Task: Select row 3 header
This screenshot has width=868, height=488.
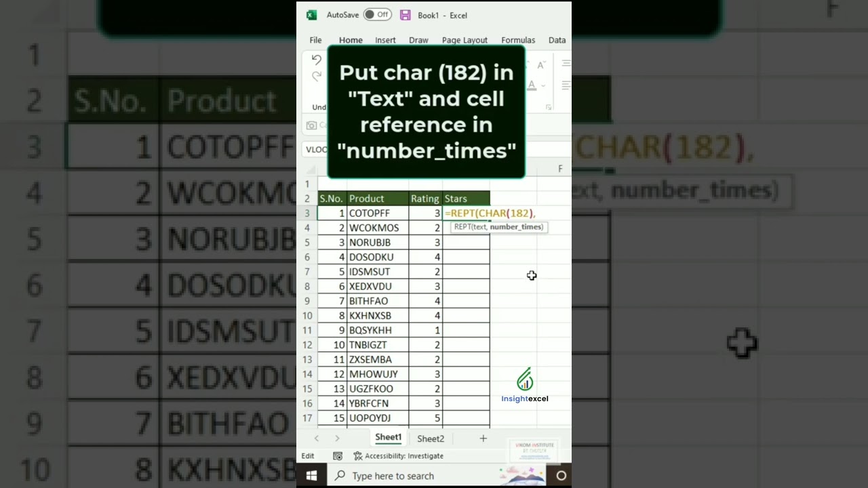Action: (x=307, y=213)
